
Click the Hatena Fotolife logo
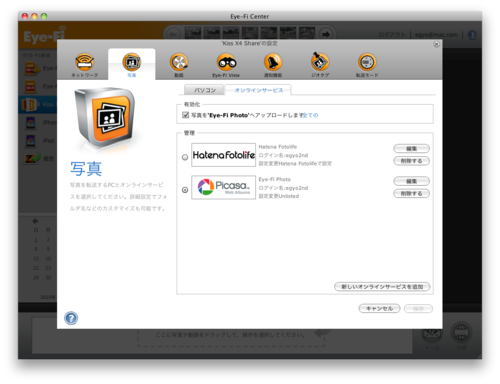tap(223, 155)
